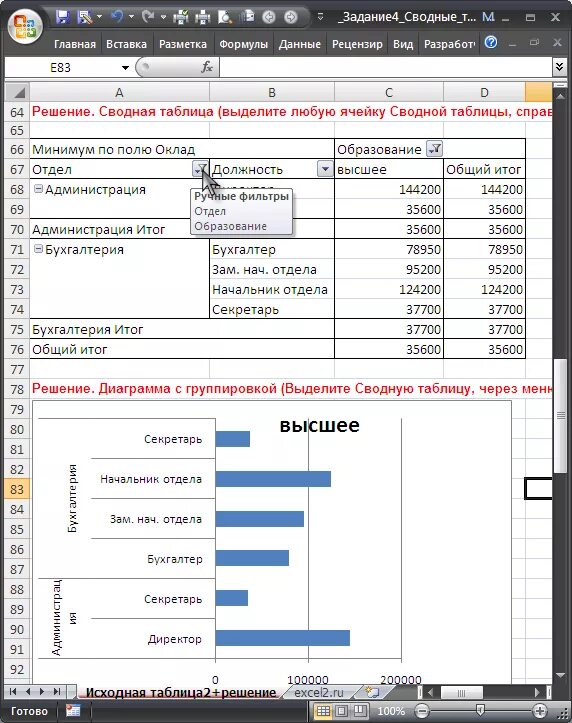Open the Разработчик ribbon tab
572x723 pixels.
pyautogui.click(x=449, y=44)
